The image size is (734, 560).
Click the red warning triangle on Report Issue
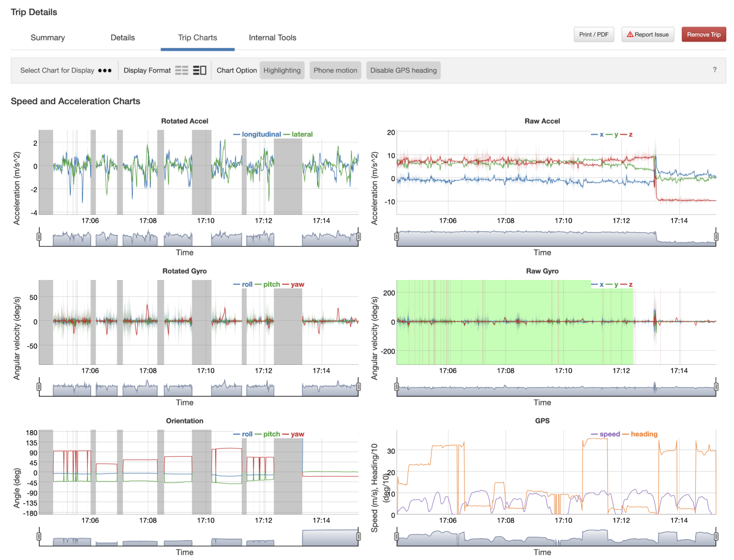[630, 34]
